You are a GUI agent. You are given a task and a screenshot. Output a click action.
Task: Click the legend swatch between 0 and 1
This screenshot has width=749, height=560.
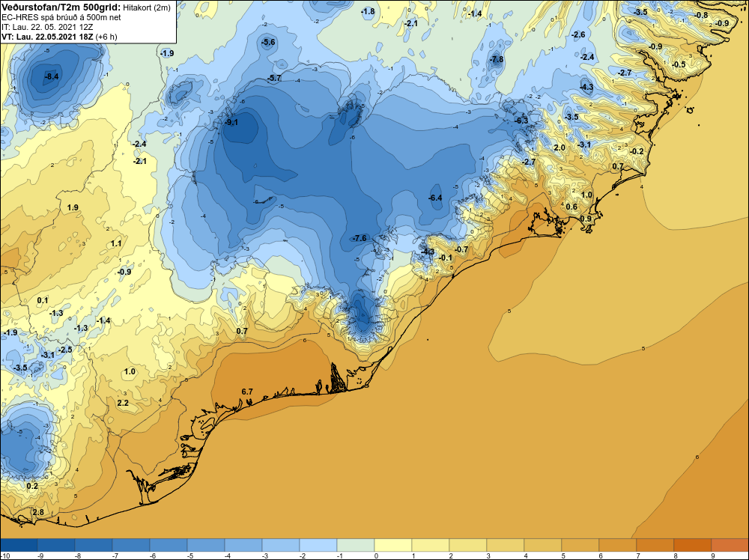(x=393, y=545)
